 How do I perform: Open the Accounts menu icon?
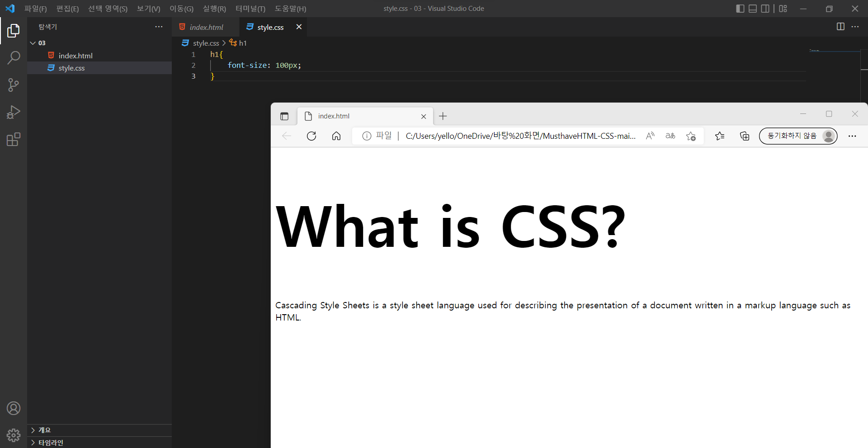click(14, 408)
